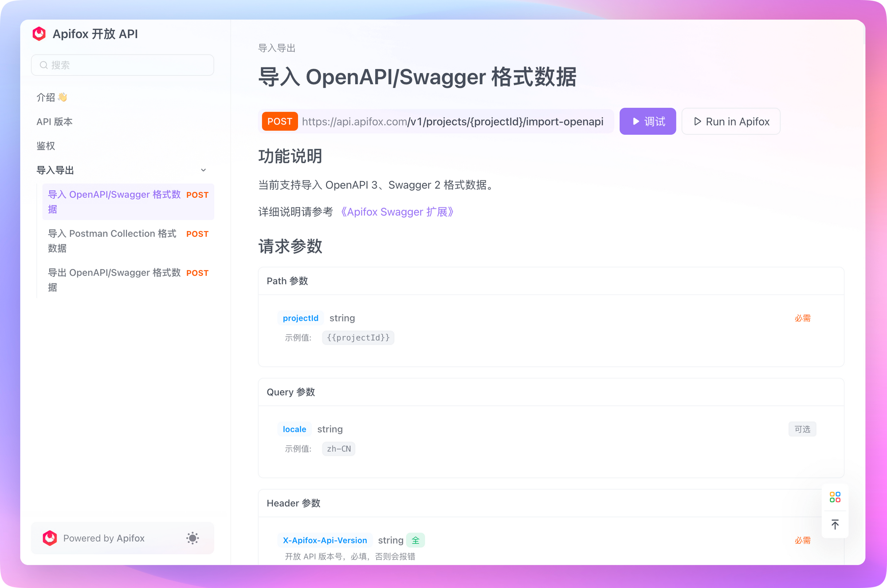
Task: Click the X-Apifox-Api-Version parameter tag
Action: [x=325, y=540]
